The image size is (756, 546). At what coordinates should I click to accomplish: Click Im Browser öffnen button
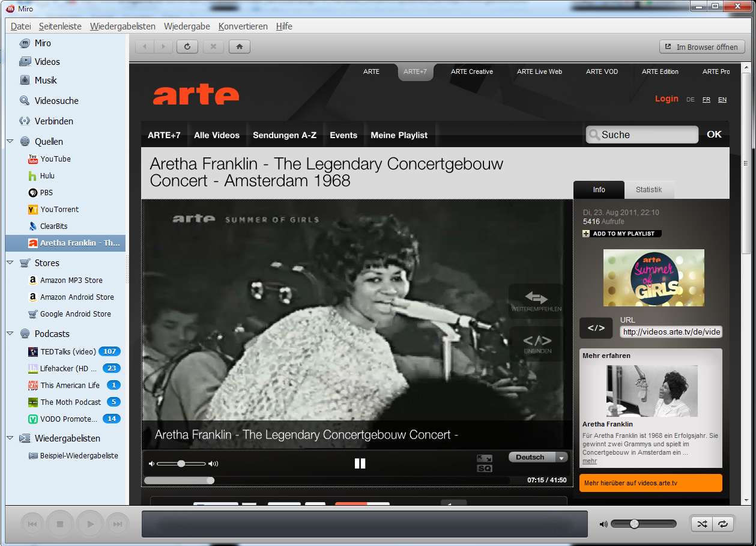[702, 47]
